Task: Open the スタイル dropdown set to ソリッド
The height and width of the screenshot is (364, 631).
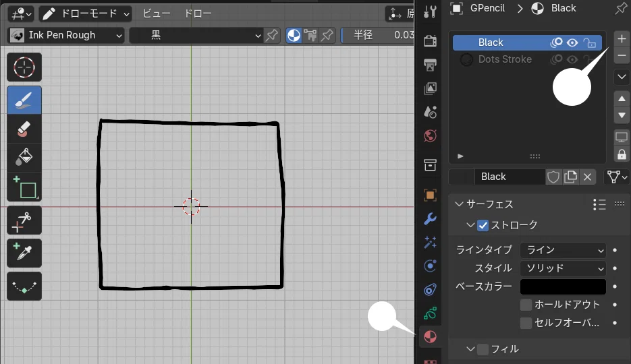Action: point(563,268)
